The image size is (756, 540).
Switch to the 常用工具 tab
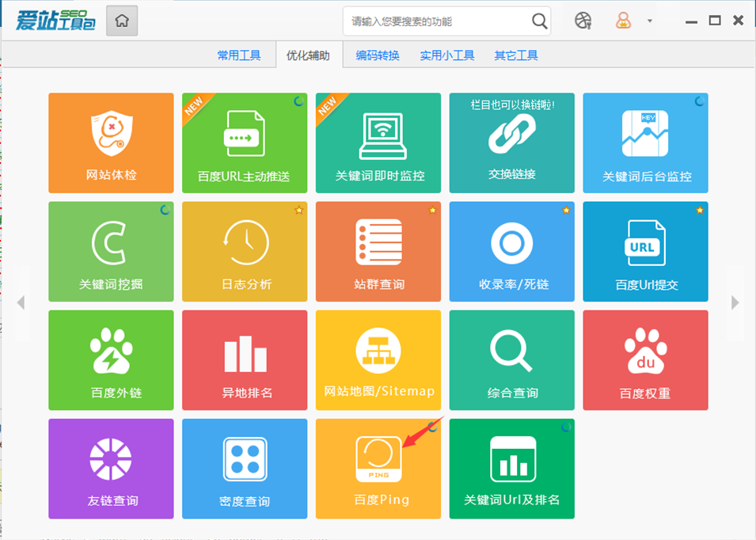pos(238,55)
